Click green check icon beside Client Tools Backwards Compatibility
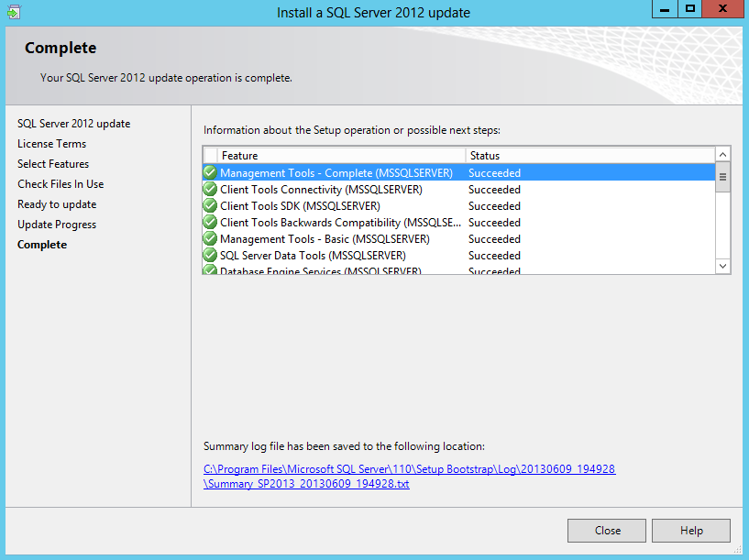 [x=210, y=222]
